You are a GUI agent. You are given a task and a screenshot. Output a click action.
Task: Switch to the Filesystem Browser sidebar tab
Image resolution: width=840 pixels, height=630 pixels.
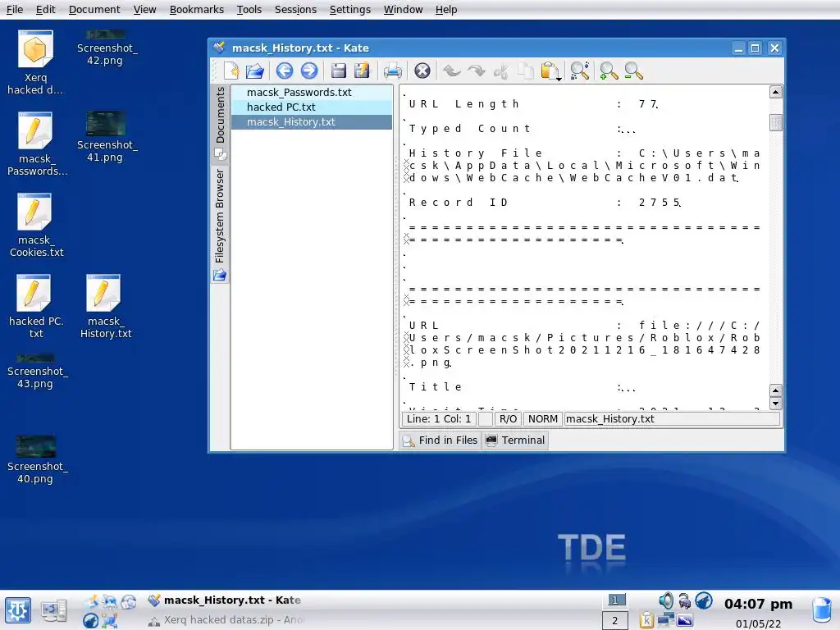[x=220, y=224]
